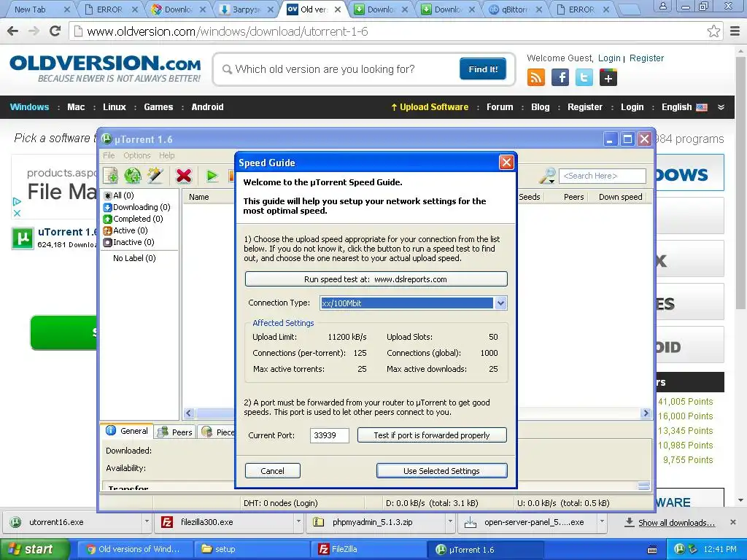
Task: Switch to the qBittorrent browser tab
Action: tap(516, 9)
